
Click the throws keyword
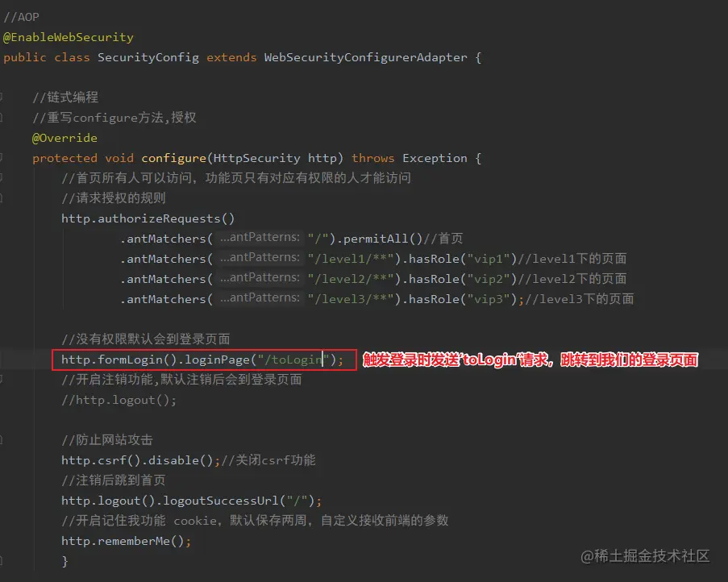pyautogui.click(x=372, y=158)
